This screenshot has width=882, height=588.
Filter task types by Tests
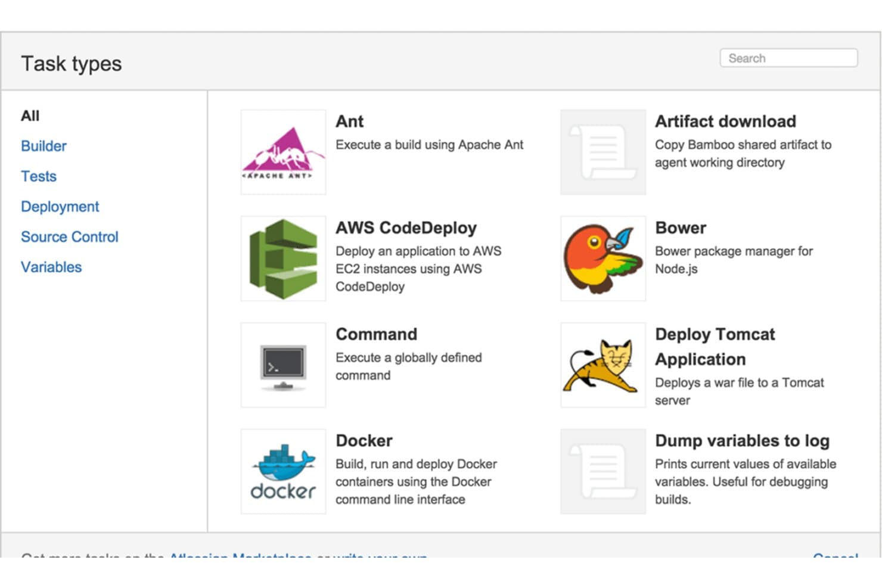(x=39, y=176)
